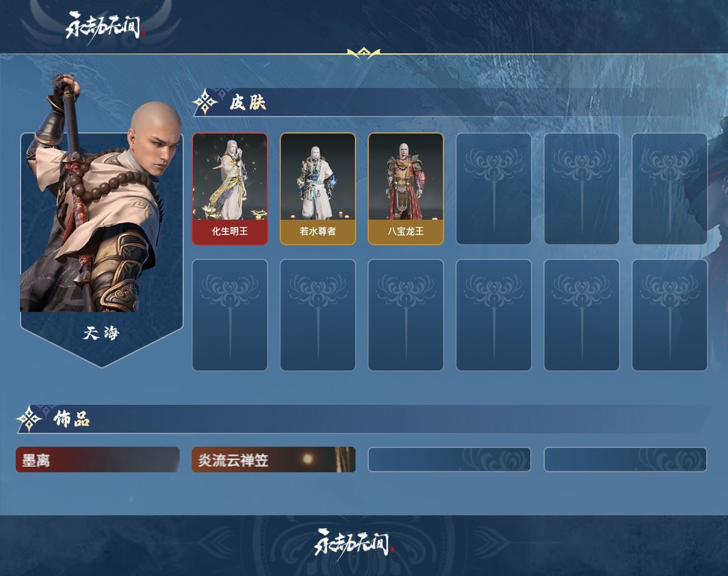Click the first empty skin slot after 八宝龙王
The width and height of the screenshot is (728, 576).
point(494,189)
